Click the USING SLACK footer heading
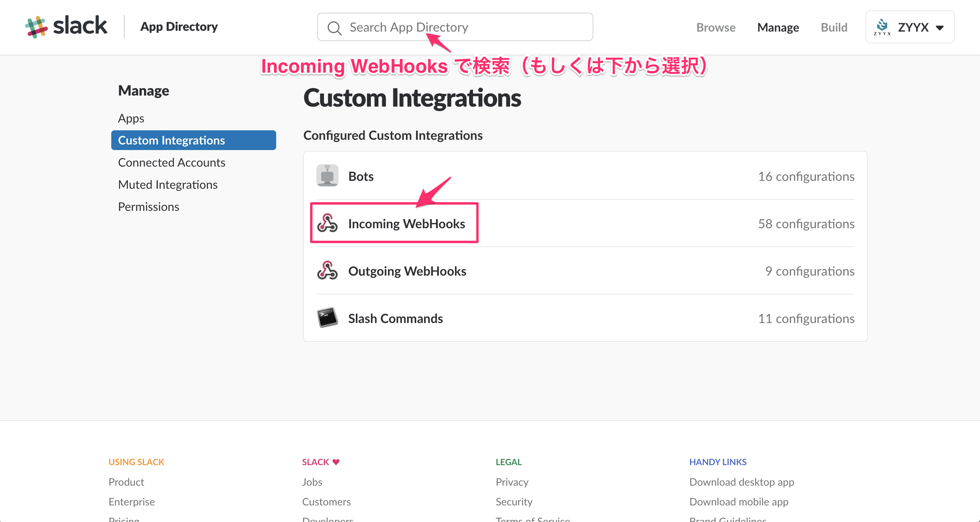The image size is (980, 522). click(136, 462)
